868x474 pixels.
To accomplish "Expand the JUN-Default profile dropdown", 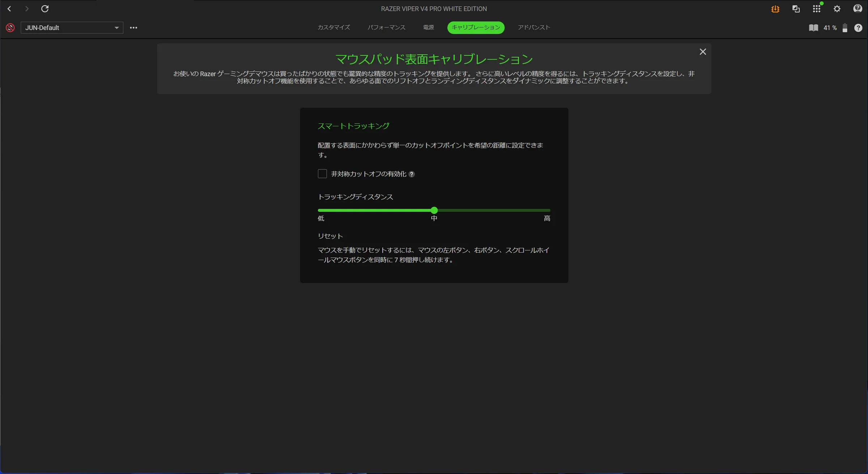I will (72, 28).
